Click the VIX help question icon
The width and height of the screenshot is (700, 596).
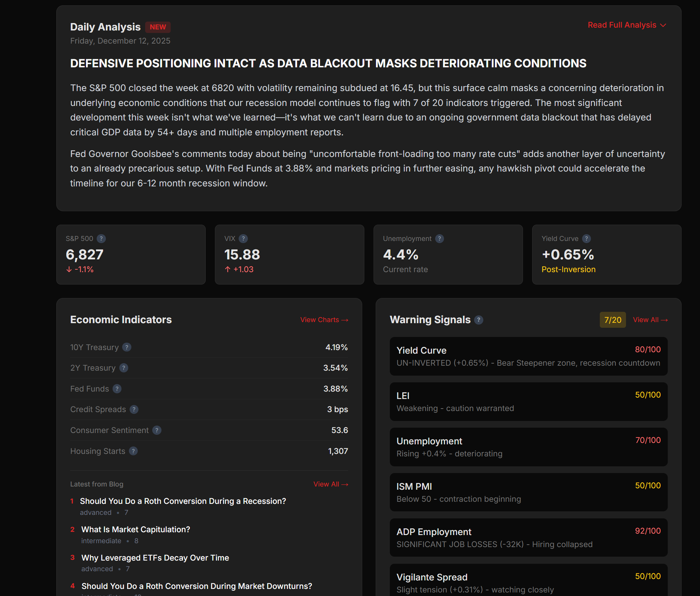click(x=243, y=238)
